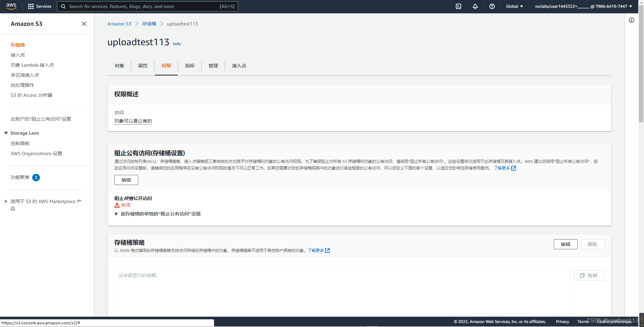Close the Amazon S3 sidebar

click(x=84, y=24)
